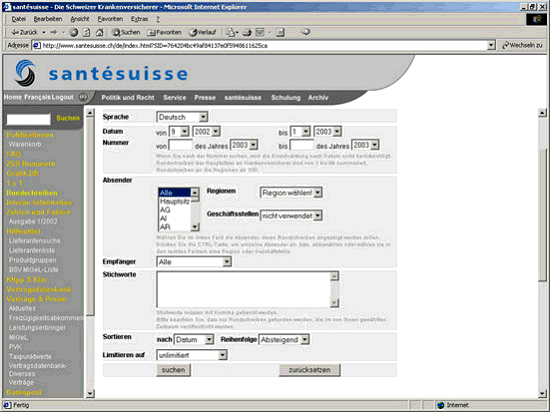Open the Sprache Deutsch dropdown
Image resolution: width=551 pixels, height=413 pixels.
(x=182, y=117)
